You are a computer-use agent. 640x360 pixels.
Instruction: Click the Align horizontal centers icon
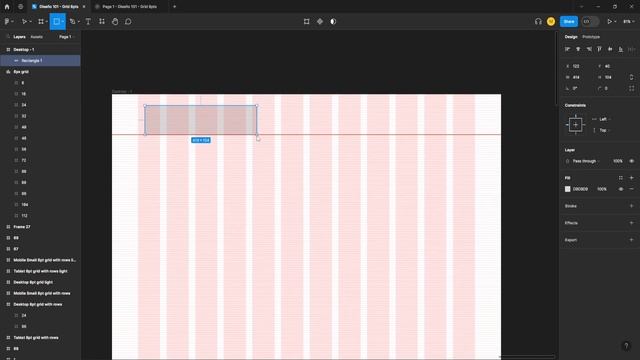coord(578,49)
